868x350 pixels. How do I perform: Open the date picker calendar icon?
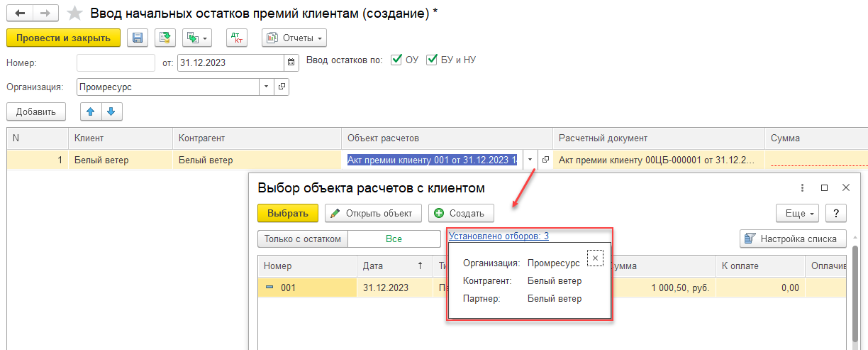tap(291, 62)
